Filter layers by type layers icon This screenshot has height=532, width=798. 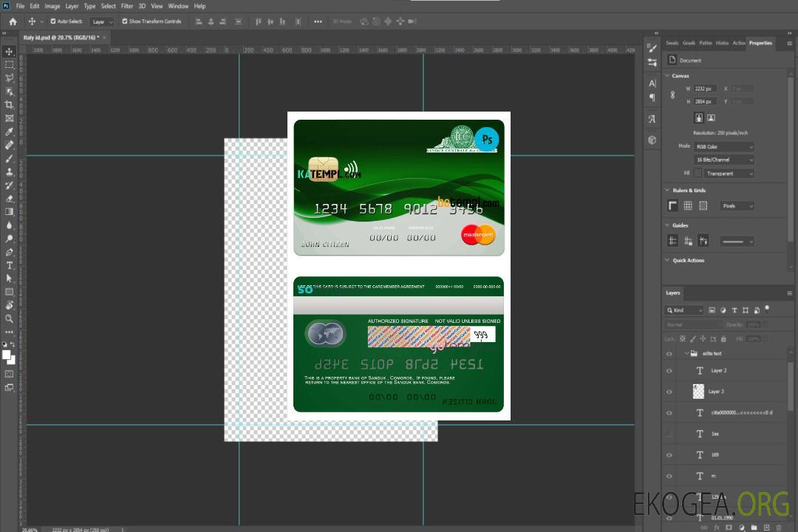[x=734, y=310]
